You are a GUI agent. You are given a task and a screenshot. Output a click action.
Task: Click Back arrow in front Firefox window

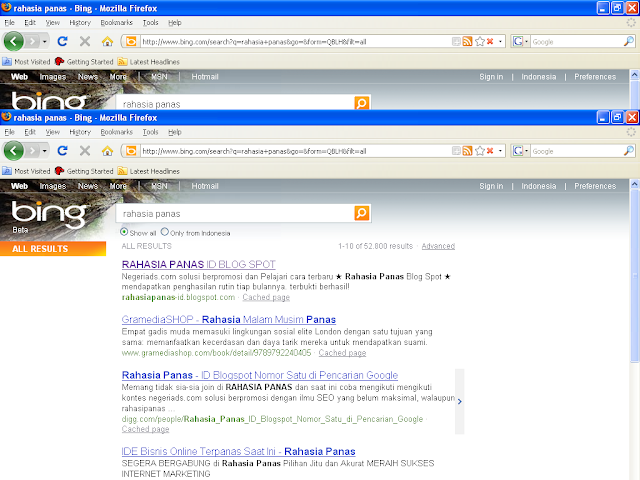pos(13,151)
